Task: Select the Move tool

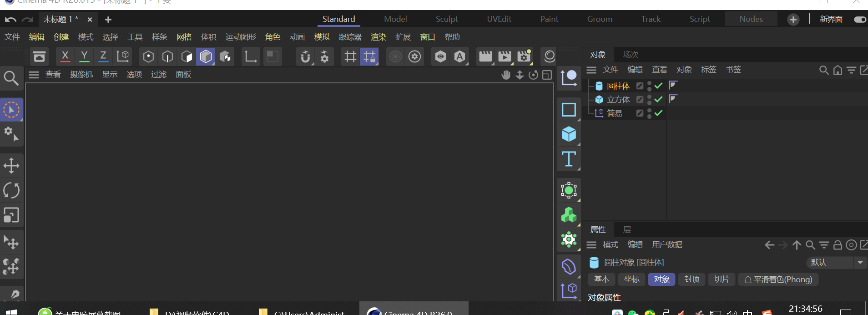Action: (x=11, y=166)
